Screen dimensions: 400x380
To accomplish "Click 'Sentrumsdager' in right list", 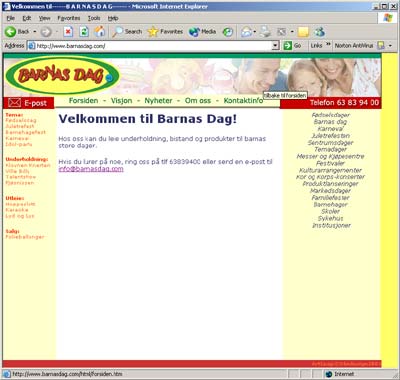I will [x=330, y=143].
